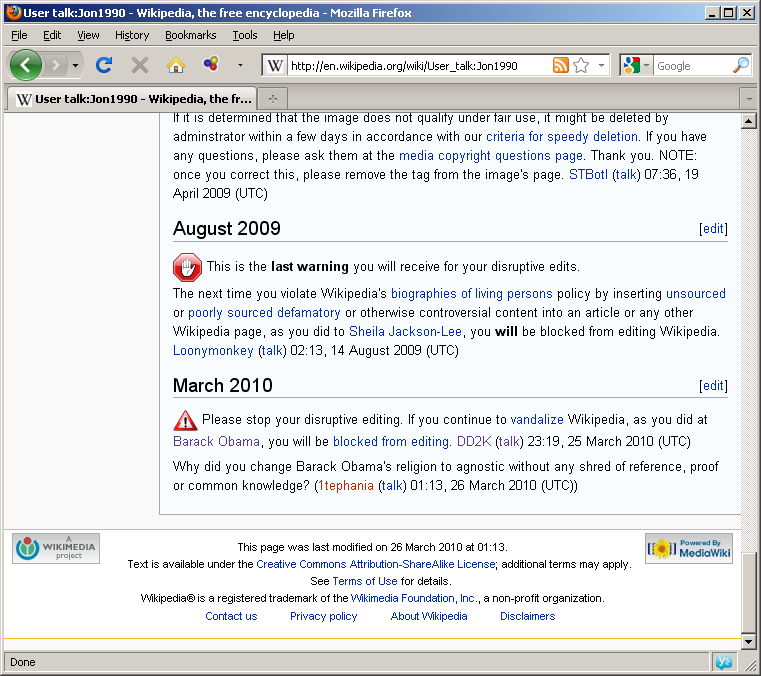Viewport: 761px width, 676px height.
Task: Open the DD2K user link
Action: click(x=474, y=441)
